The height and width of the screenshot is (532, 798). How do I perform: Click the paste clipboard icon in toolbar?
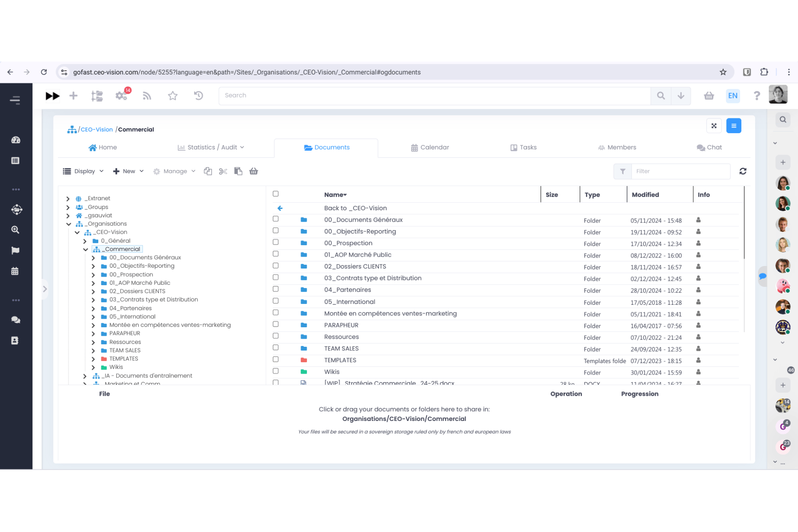[238, 172]
